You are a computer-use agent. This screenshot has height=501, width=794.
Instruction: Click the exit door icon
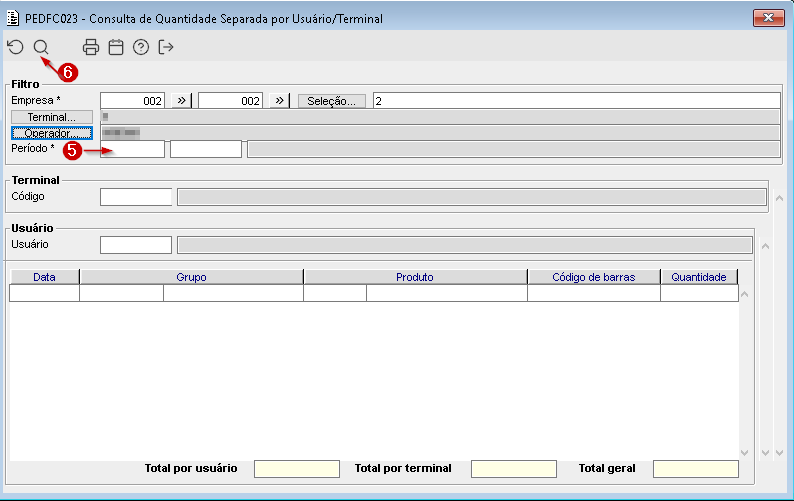tap(166, 47)
